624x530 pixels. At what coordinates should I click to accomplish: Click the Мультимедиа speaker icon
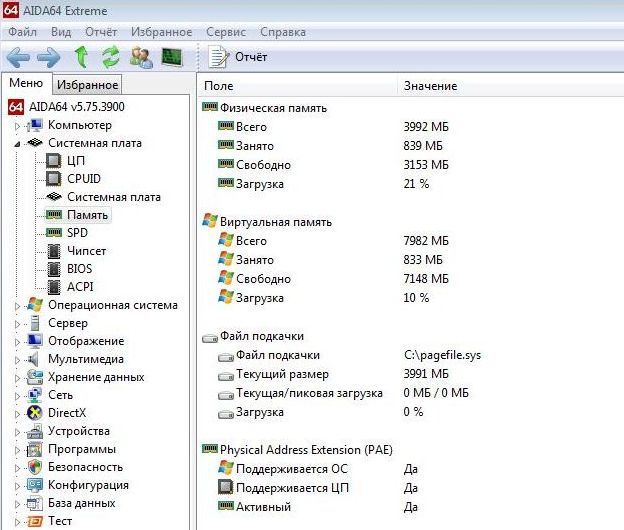(x=34, y=359)
